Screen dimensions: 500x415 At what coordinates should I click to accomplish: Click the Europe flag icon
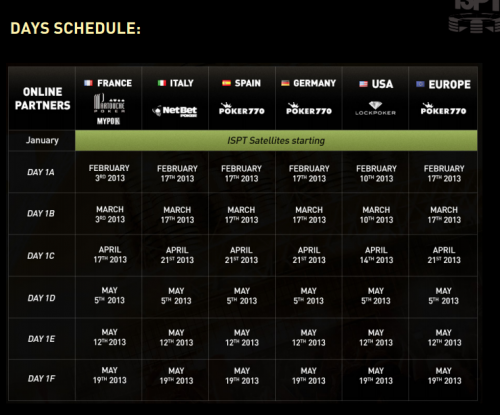420,84
